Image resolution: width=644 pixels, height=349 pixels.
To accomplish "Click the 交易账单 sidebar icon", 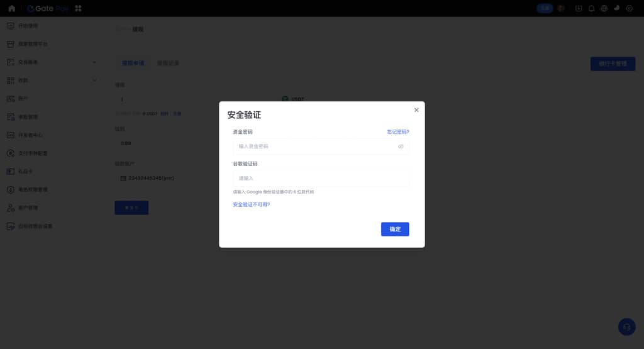I will 11,62.
